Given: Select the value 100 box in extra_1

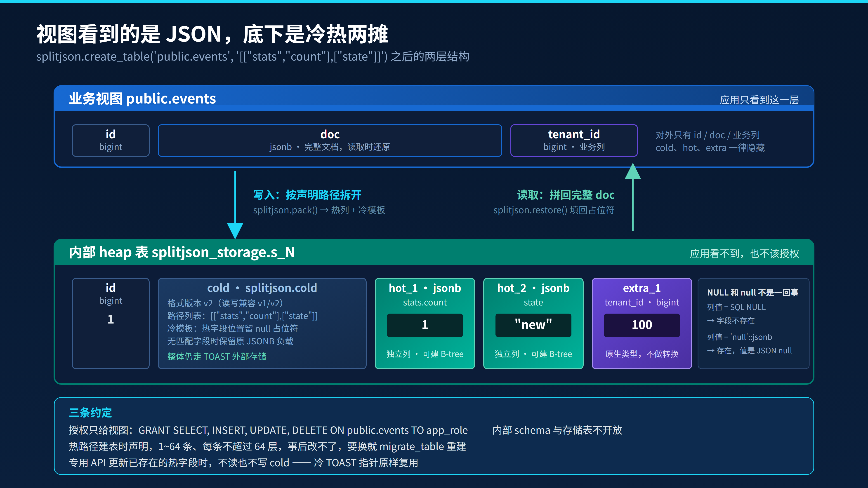Looking at the screenshot, I should click(642, 325).
